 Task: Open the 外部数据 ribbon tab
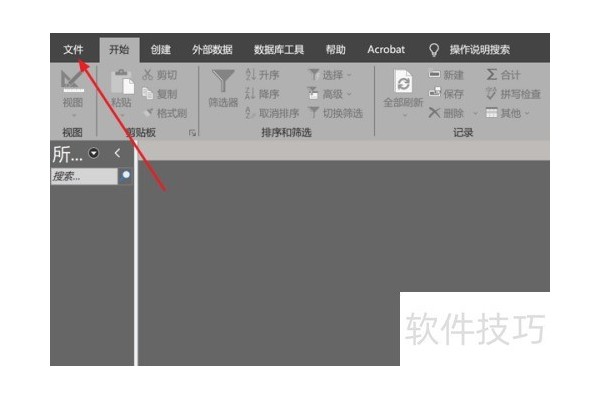click(212, 50)
